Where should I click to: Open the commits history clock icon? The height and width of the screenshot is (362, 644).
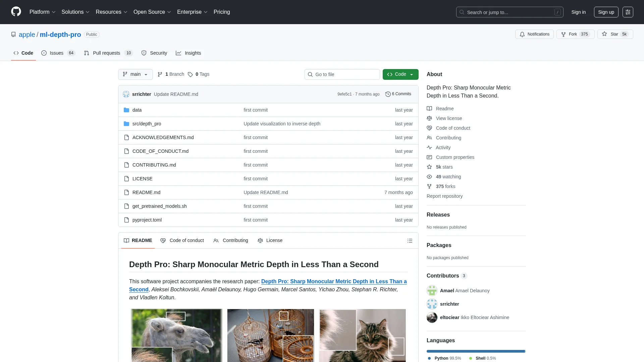[x=388, y=94]
